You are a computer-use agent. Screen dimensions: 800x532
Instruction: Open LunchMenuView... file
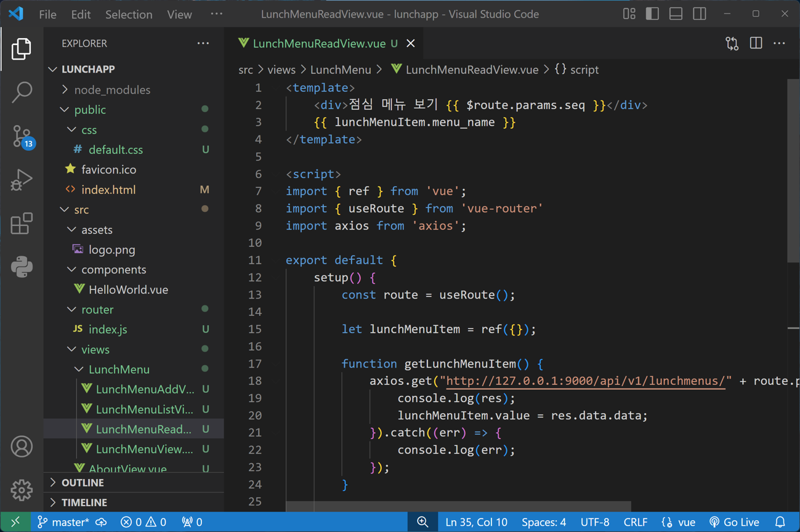click(x=134, y=449)
